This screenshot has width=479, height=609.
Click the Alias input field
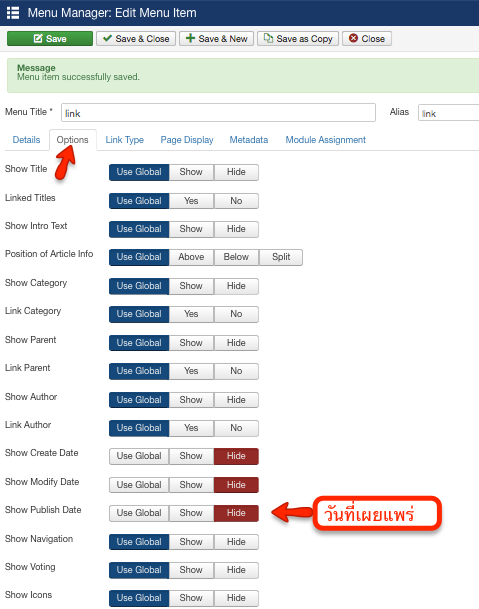pyautogui.click(x=449, y=113)
